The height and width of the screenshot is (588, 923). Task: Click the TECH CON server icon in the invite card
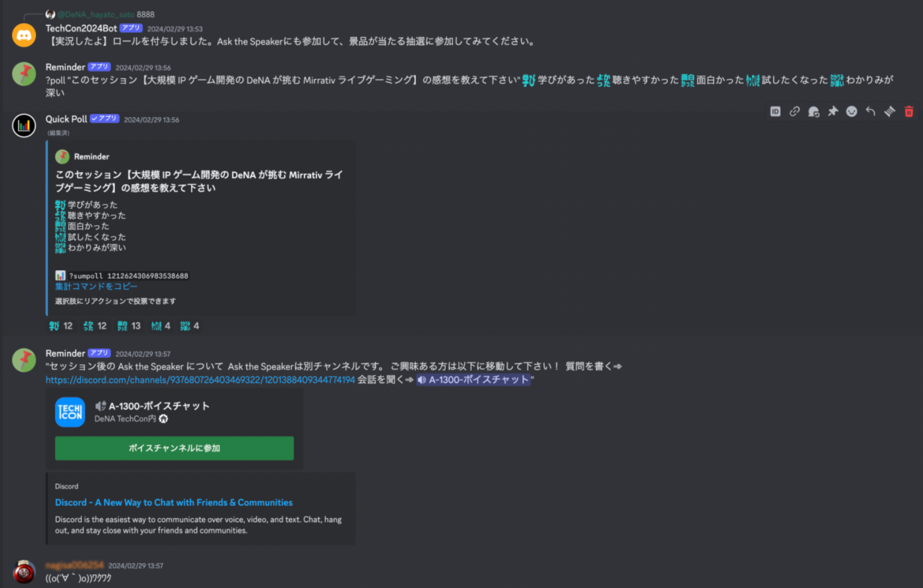(70, 412)
